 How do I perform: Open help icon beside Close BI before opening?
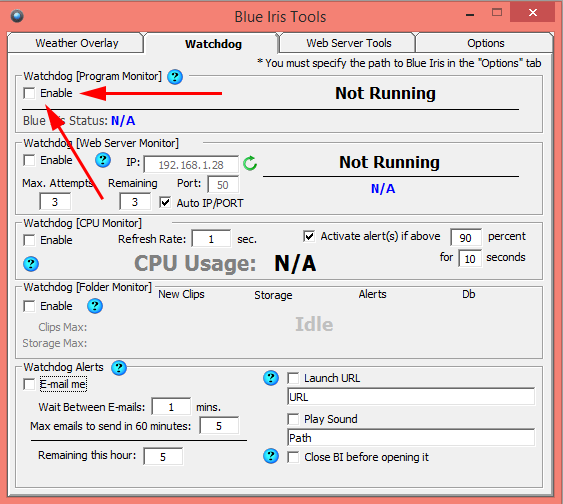pos(271,456)
